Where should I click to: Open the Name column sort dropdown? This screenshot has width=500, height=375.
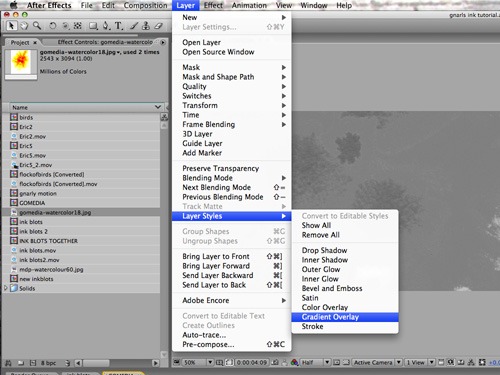coord(158,107)
